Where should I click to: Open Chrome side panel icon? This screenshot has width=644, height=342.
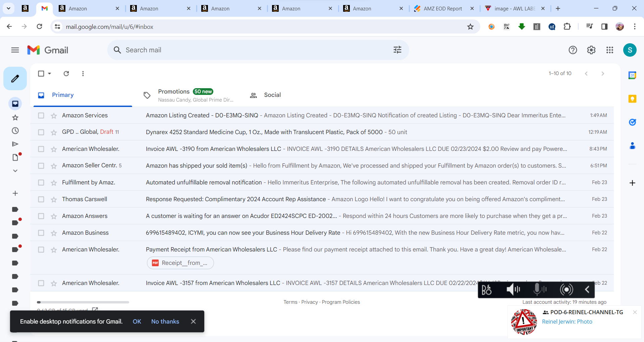point(604,26)
